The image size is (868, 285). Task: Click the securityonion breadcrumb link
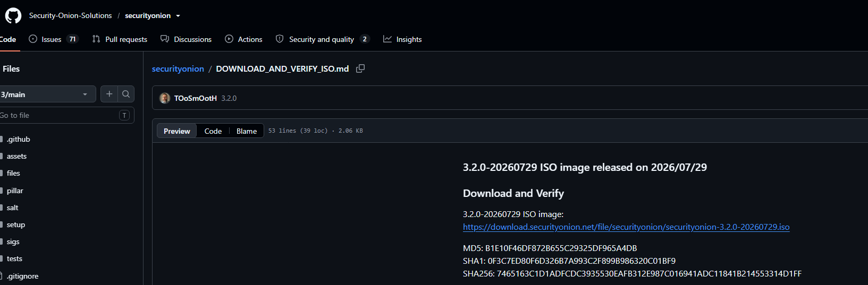[178, 68]
